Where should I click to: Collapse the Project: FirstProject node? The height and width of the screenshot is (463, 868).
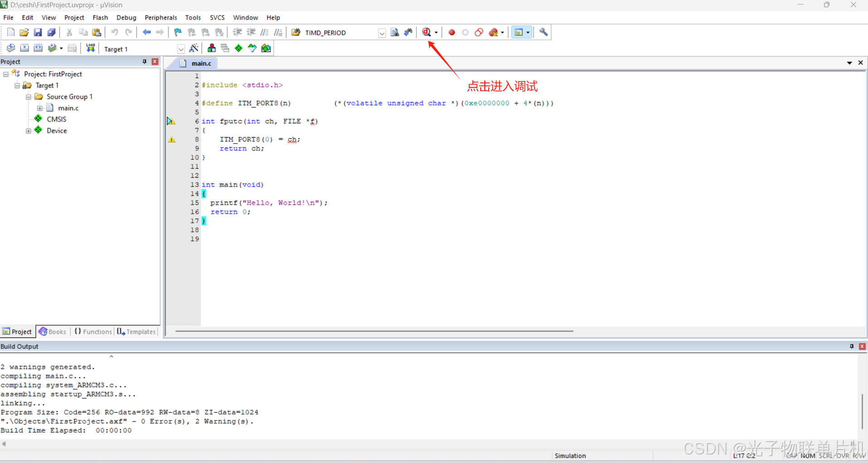pyautogui.click(x=6, y=74)
